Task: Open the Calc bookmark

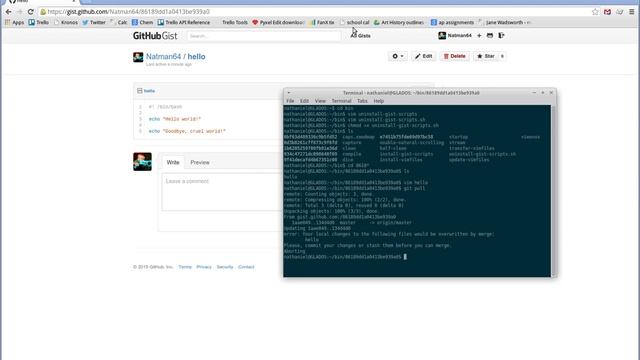Action: [x=119, y=22]
